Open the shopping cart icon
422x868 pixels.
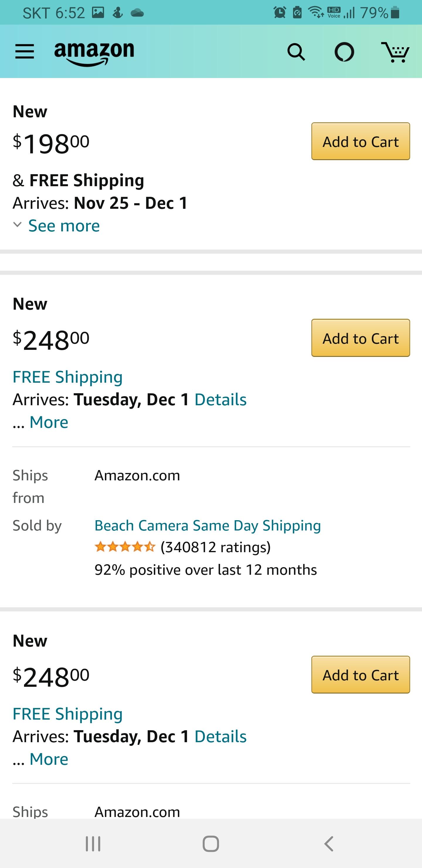coord(395,52)
